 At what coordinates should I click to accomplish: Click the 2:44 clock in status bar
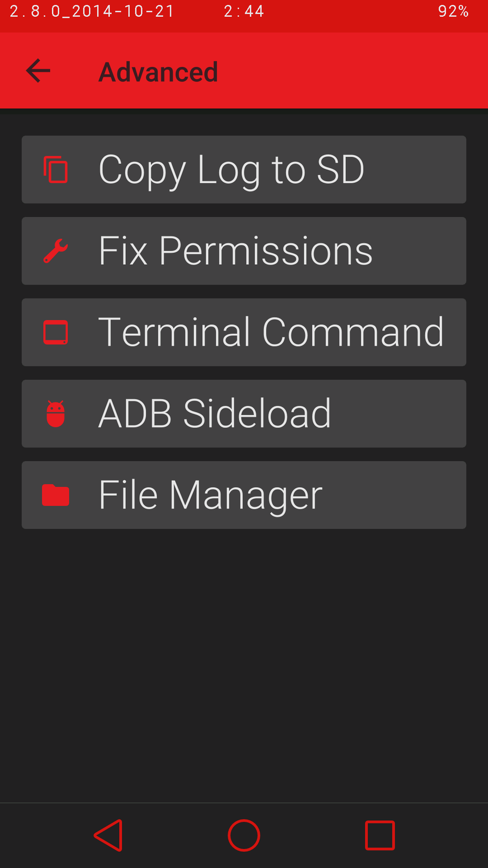coord(244,11)
